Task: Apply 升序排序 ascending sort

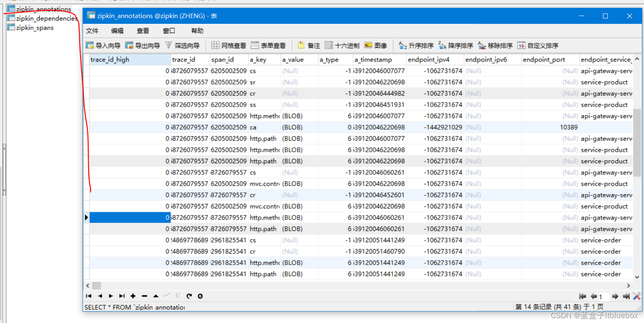Action: click(416, 46)
